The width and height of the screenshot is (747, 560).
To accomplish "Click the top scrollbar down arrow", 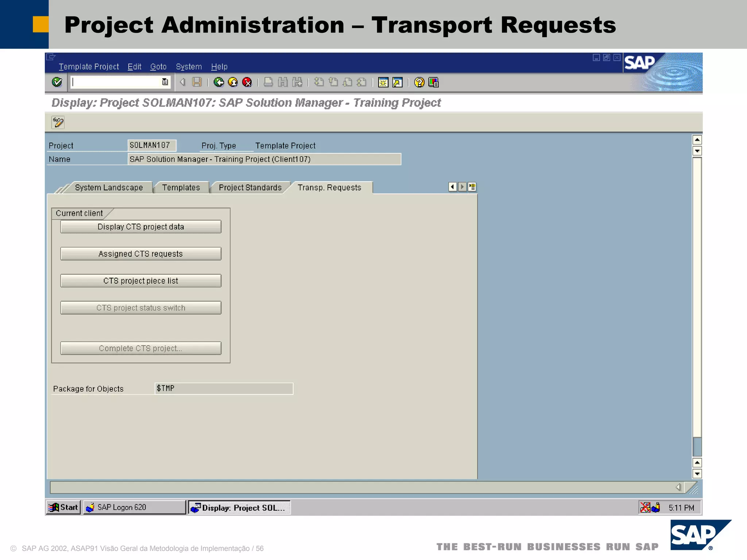I will click(x=697, y=151).
